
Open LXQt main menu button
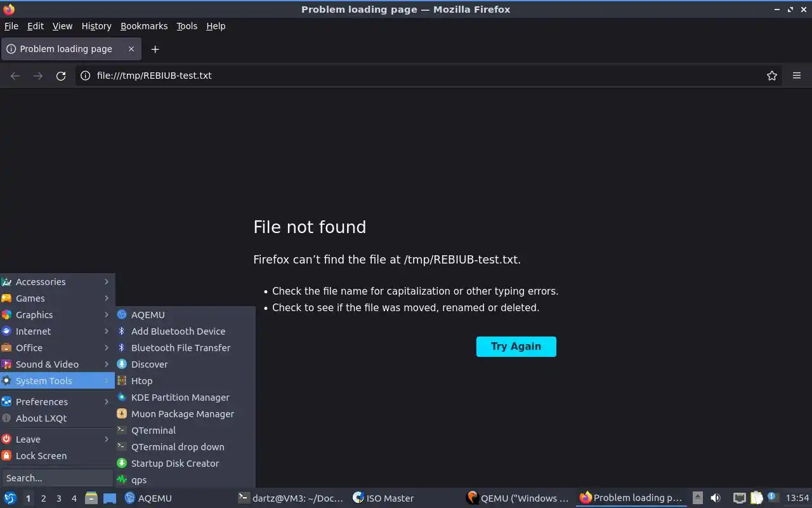pos(10,498)
